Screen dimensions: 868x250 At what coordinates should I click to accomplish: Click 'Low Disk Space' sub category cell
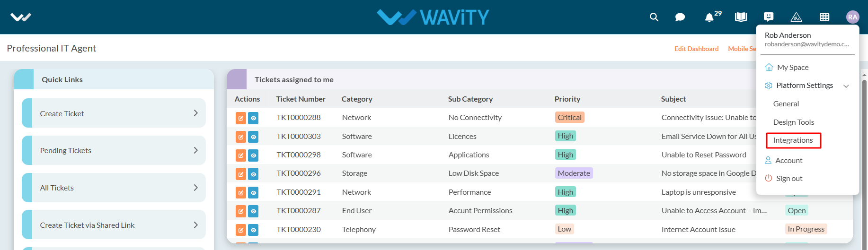coord(474,173)
